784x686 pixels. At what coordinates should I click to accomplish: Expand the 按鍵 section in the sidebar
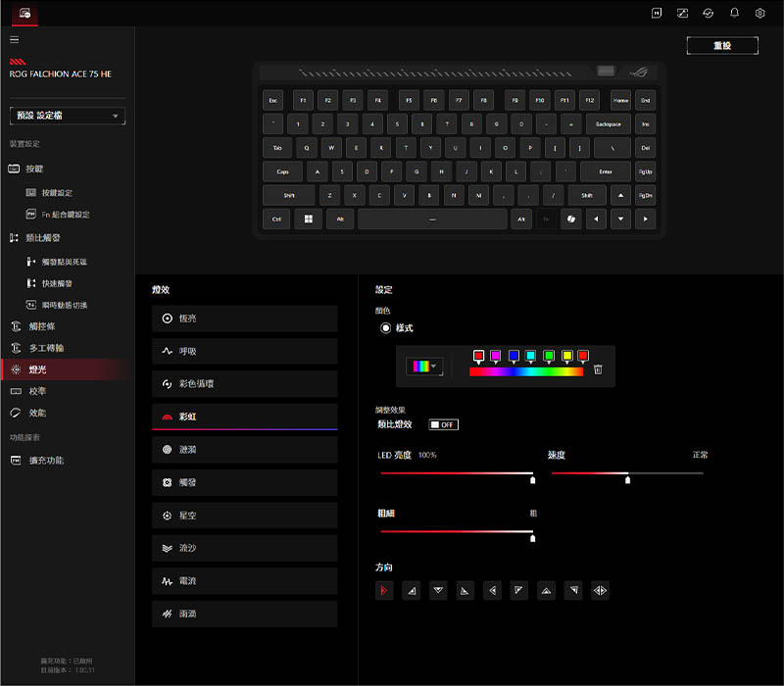point(36,169)
